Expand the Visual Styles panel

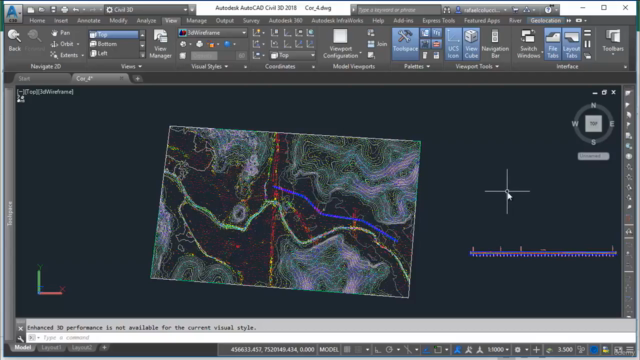209,66
